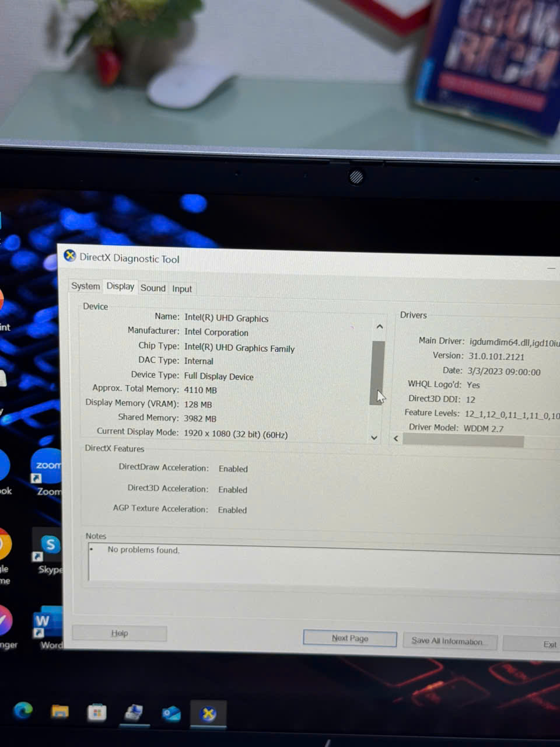The width and height of the screenshot is (560, 747).
Task: Click the DAC Type value 'Internal'
Action: [x=199, y=361]
